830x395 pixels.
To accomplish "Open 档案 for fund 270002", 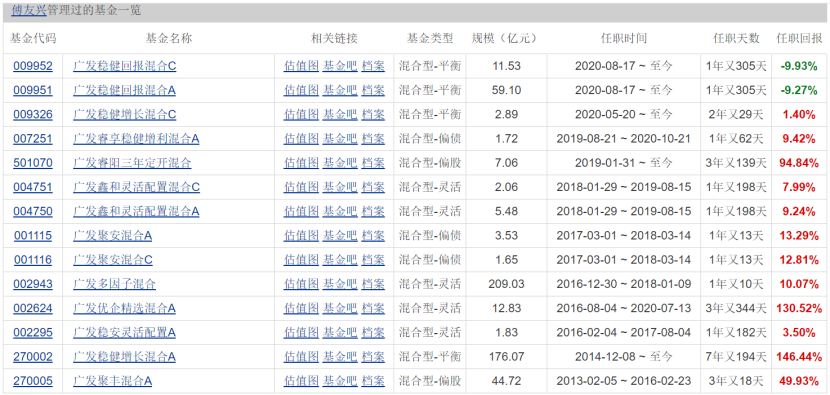I will click(373, 357).
